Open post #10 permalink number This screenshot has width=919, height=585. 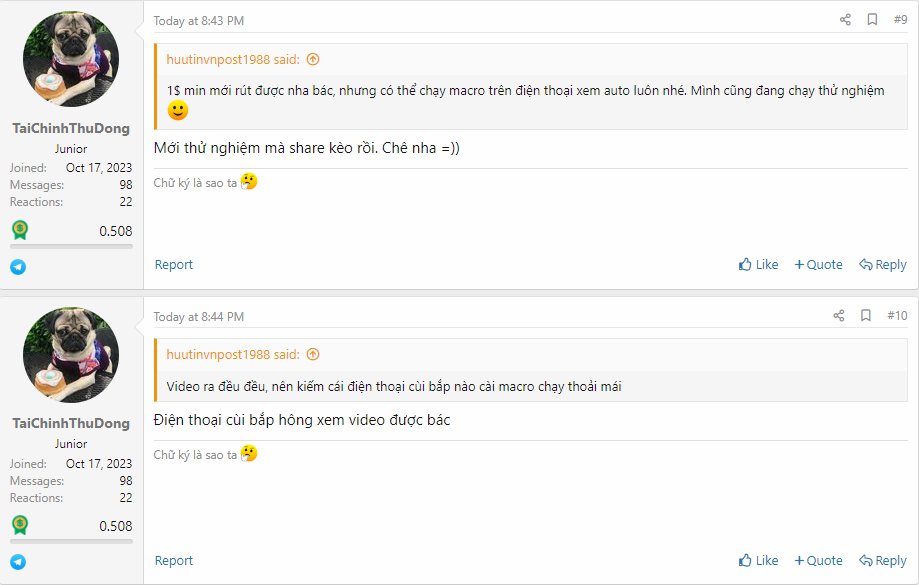(897, 316)
